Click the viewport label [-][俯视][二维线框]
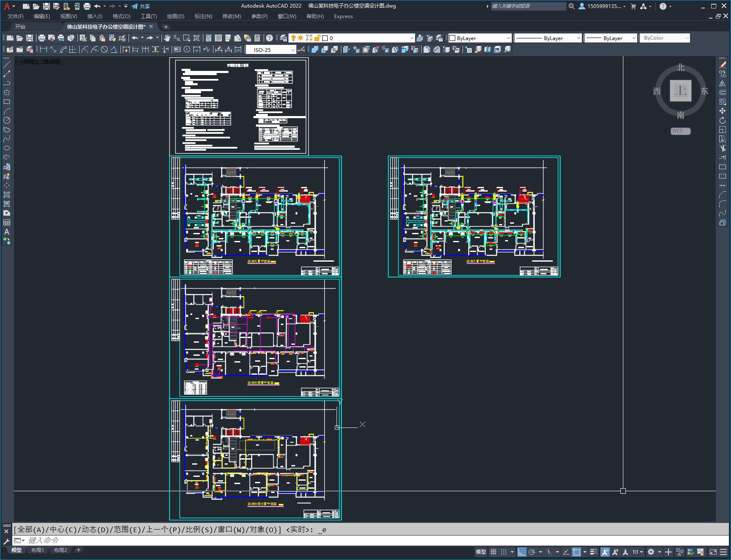 coord(38,62)
